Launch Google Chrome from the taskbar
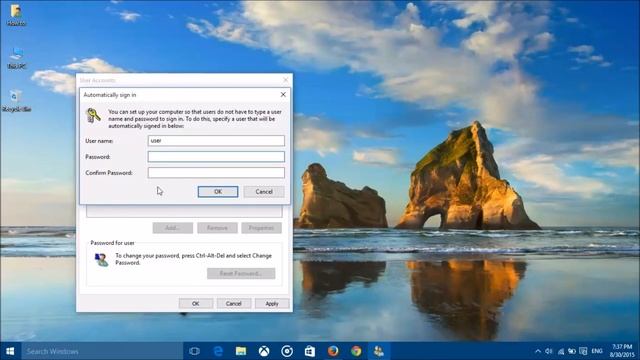 pyautogui.click(x=356, y=351)
